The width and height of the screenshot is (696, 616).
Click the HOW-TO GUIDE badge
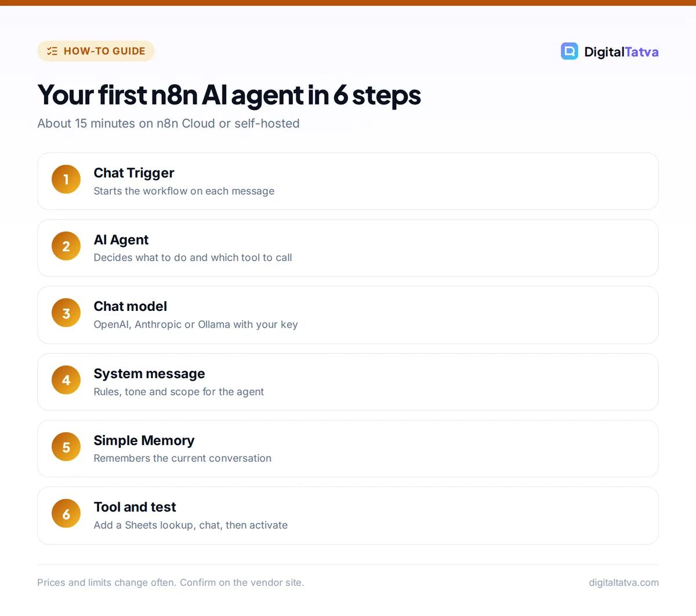96,51
